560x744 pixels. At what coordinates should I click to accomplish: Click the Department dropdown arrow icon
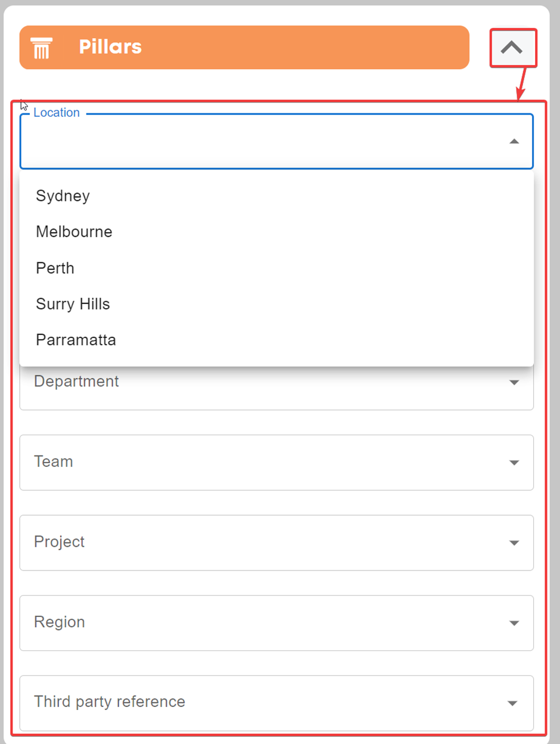click(514, 382)
